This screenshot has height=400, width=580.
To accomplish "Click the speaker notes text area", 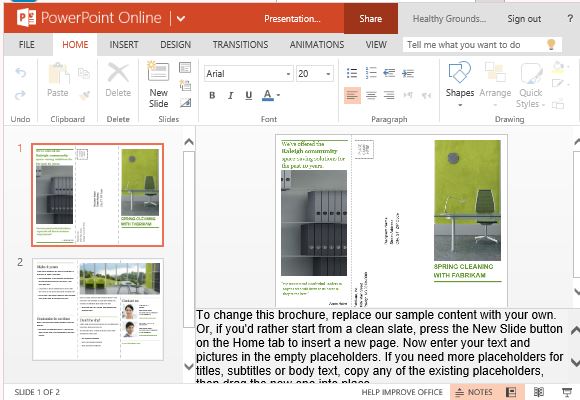I will pyautogui.click(x=380, y=346).
